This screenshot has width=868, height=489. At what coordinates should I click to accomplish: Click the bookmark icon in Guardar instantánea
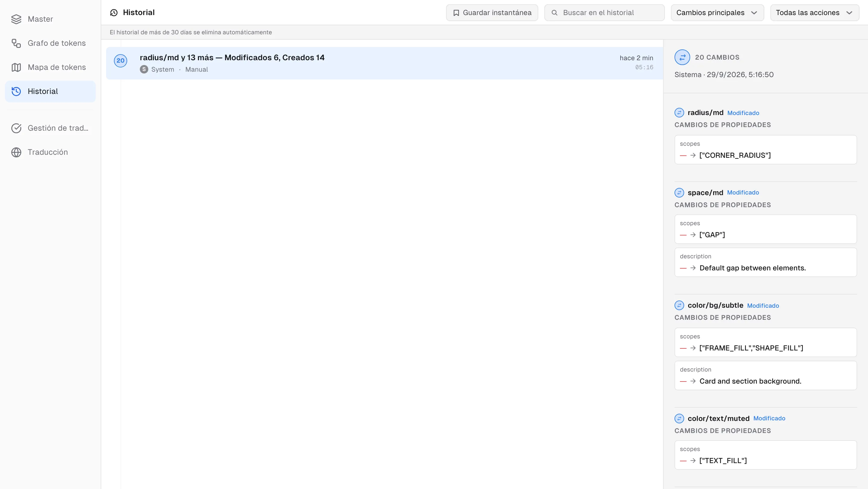tap(456, 13)
